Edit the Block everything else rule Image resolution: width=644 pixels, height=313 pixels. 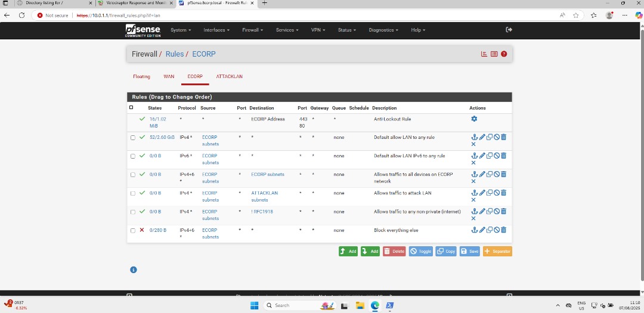(482, 230)
